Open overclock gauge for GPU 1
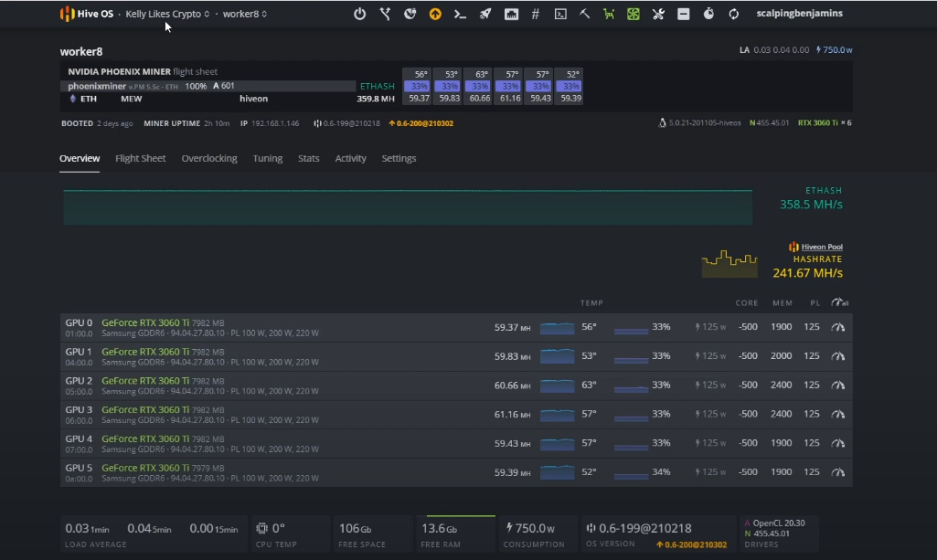This screenshot has width=937, height=560. click(x=837, y=355)
